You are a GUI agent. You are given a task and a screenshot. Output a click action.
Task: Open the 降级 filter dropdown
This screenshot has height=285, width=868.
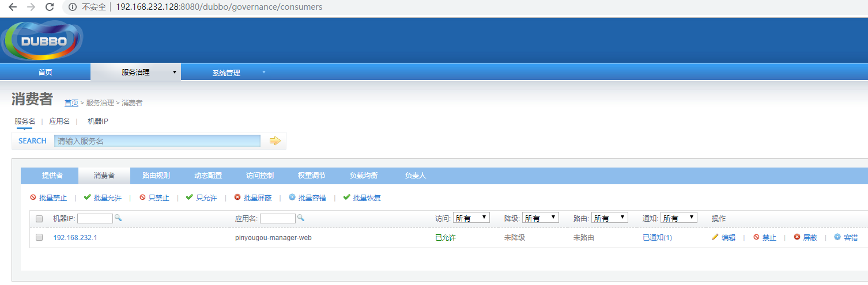[541, 218]
